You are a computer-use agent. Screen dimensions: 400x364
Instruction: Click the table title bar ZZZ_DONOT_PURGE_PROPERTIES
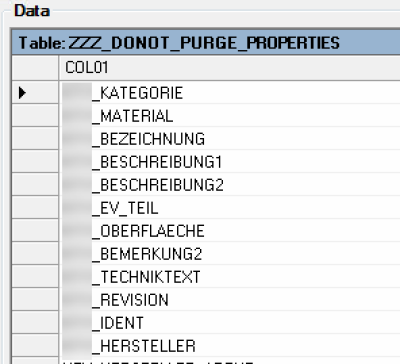(206, 43)
